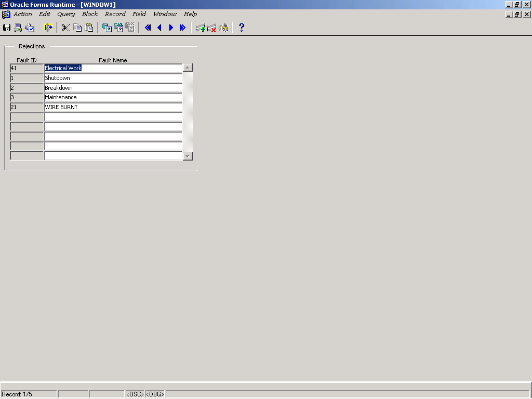
Task: Open the Record menu
Action: click(115, 14)
